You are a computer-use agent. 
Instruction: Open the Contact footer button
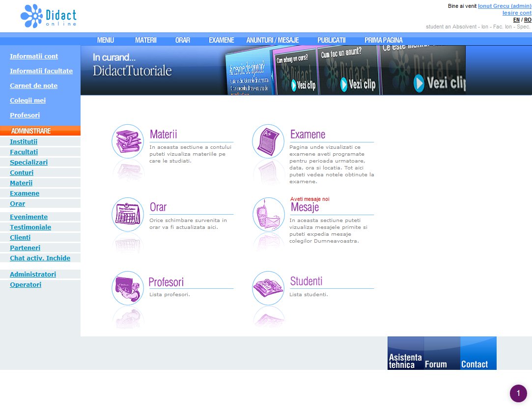tap(478, 353)
